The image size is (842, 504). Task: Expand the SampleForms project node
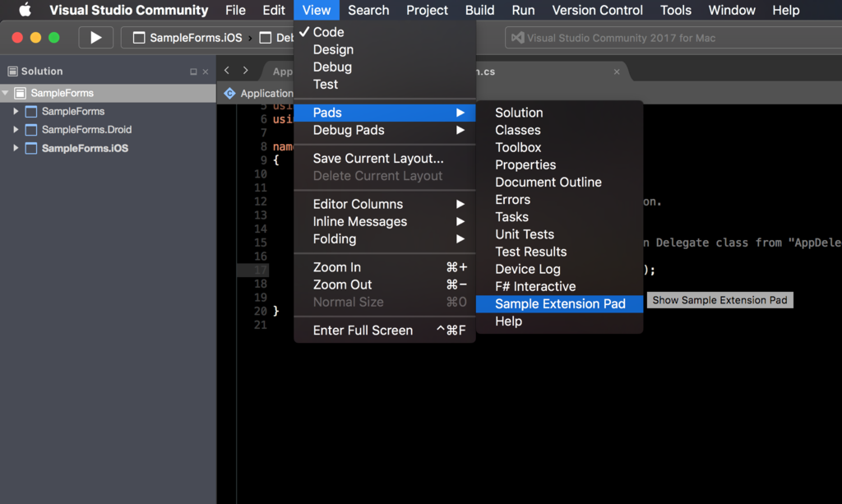(16, 111)
